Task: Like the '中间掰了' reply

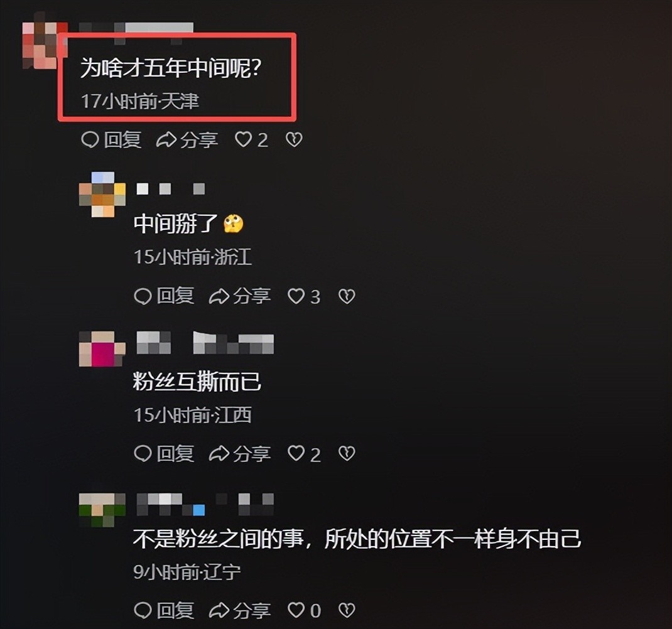Action: click(x=296, y=296)
